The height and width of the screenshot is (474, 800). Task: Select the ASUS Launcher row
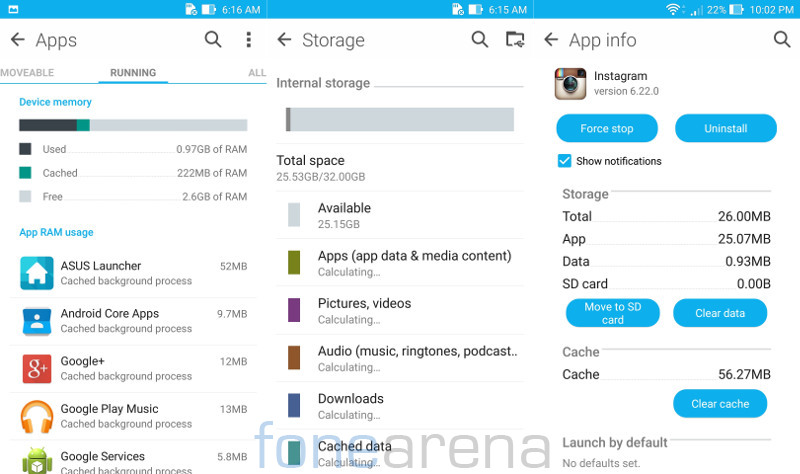tap(133, 273)
